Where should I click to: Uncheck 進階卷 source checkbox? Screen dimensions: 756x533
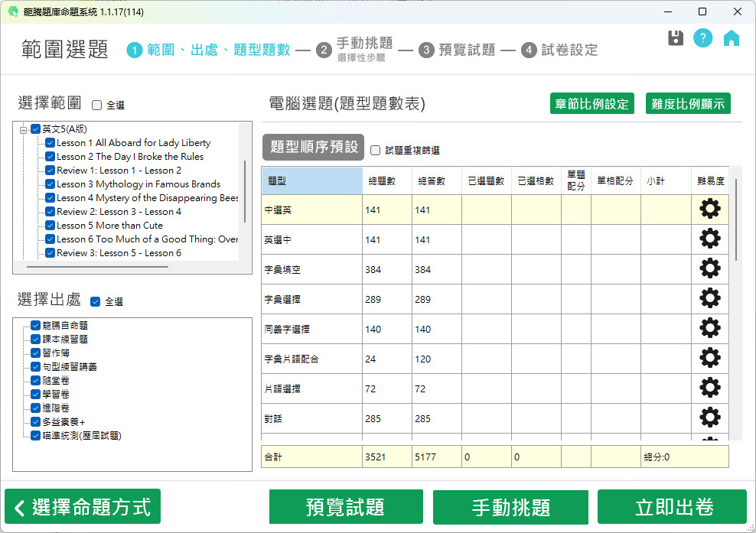35,408
